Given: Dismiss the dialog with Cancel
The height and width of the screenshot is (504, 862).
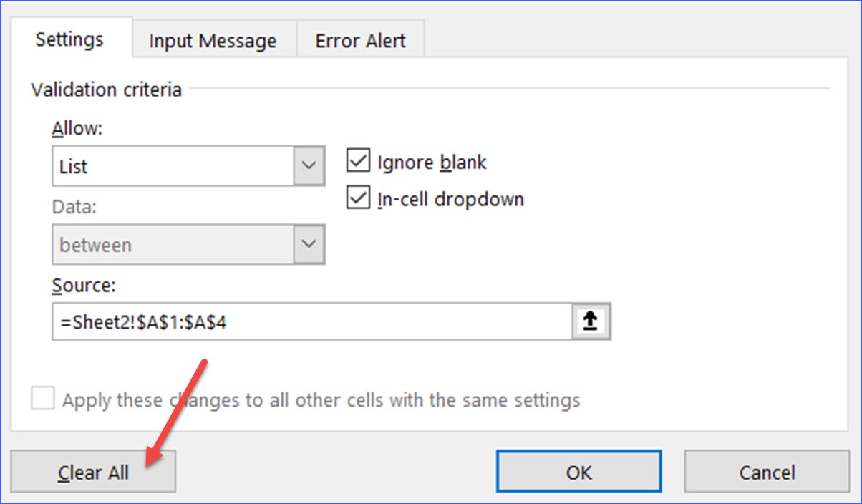Looking at the screenshot, I should coord(766,472).
